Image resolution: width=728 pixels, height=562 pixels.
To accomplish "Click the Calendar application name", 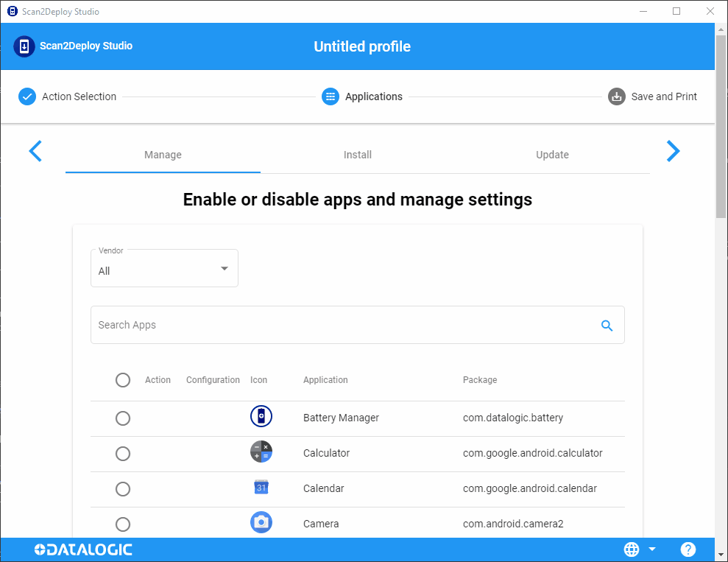I will coord(324,488).
